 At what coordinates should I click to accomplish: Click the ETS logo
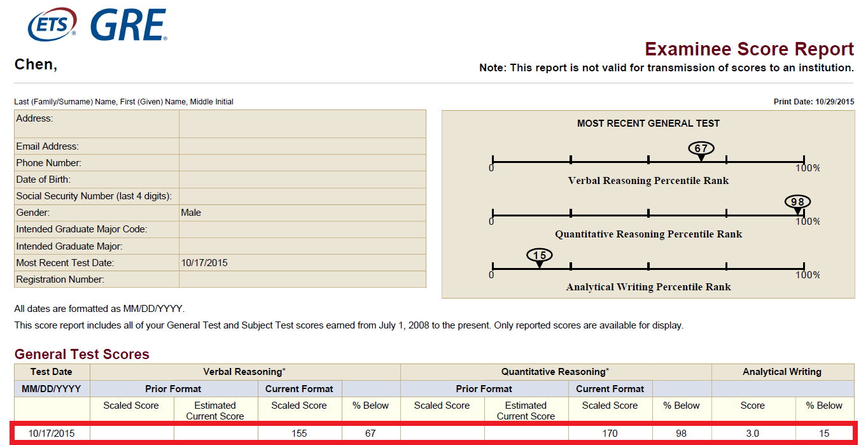[x=52, y=25]
